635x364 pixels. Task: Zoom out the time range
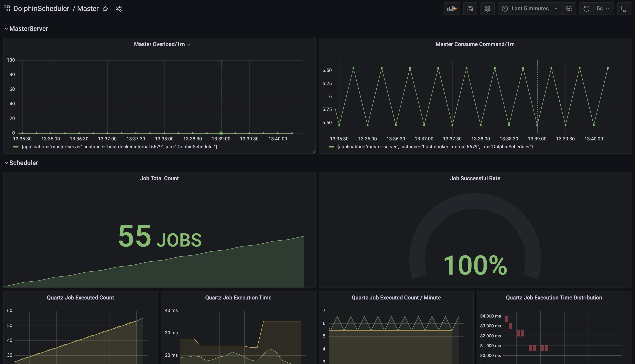pyautogui.click(x=569, y=9)
